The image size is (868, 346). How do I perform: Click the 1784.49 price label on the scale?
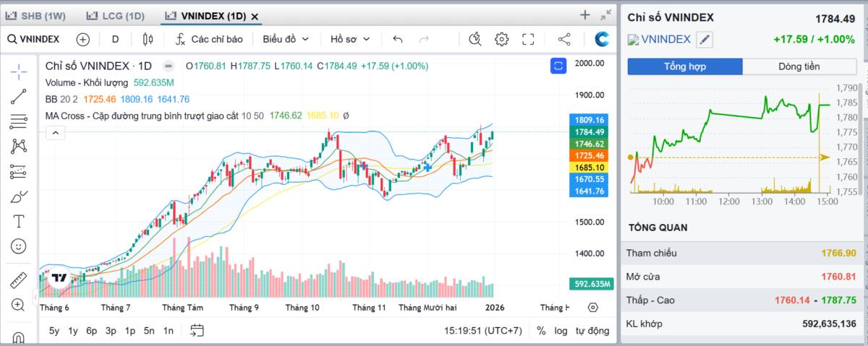(x=590, y=132)
